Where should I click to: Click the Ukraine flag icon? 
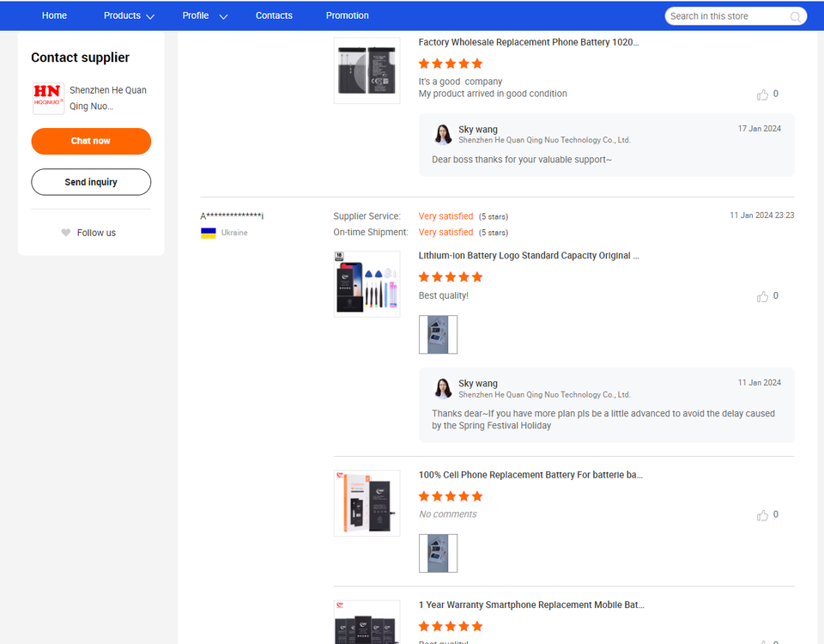tap(209, 233)
